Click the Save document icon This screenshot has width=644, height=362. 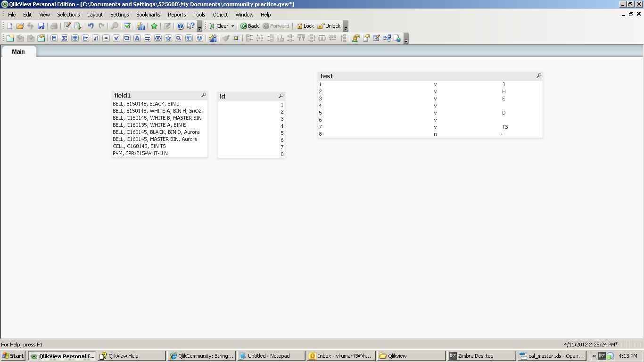click(41, 26)
